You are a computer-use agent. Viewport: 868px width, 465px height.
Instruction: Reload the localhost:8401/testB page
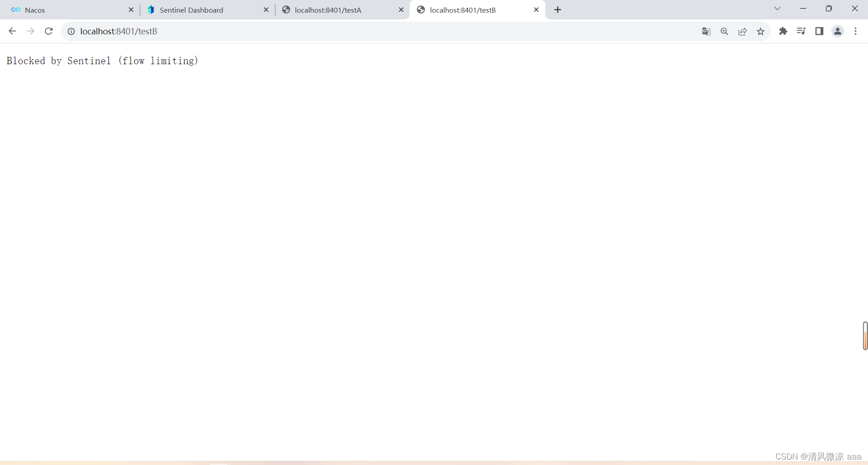coord(49,31)
